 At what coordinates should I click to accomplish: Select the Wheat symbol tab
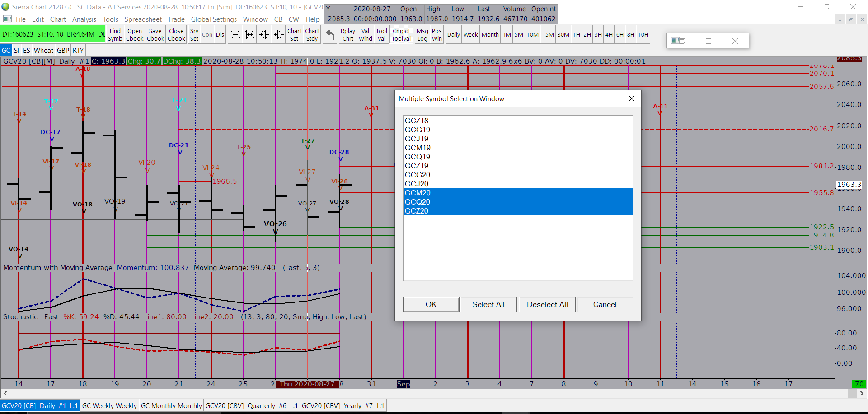[x=43, y=50]
